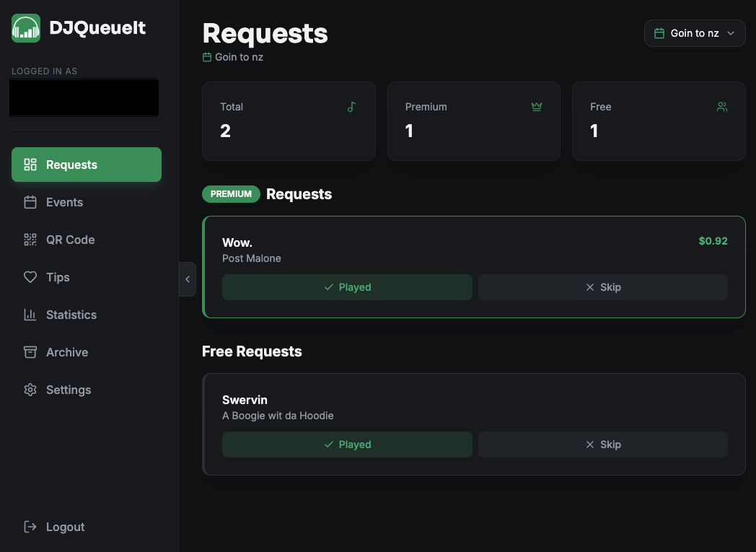Collapse the sidebar with the chevron handle
Screen dimensions: 756x552
pos(188,279)
